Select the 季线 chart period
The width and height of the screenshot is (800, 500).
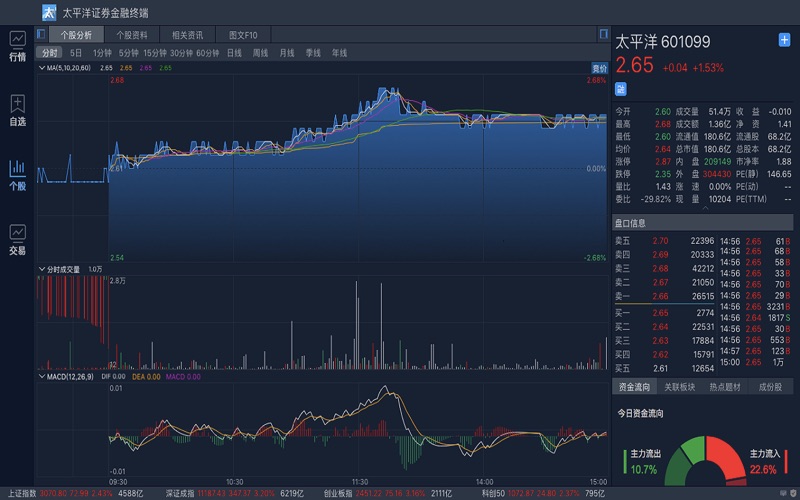313,53
